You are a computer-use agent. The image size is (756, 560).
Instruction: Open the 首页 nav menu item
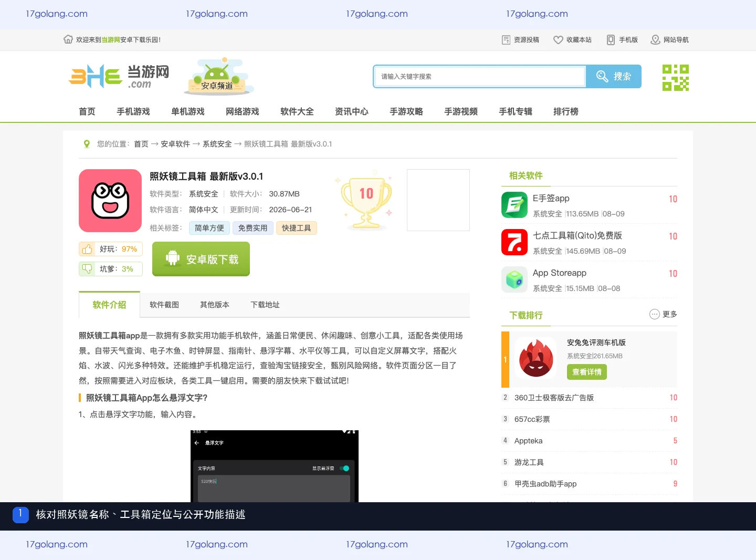(x=87, y=111)
